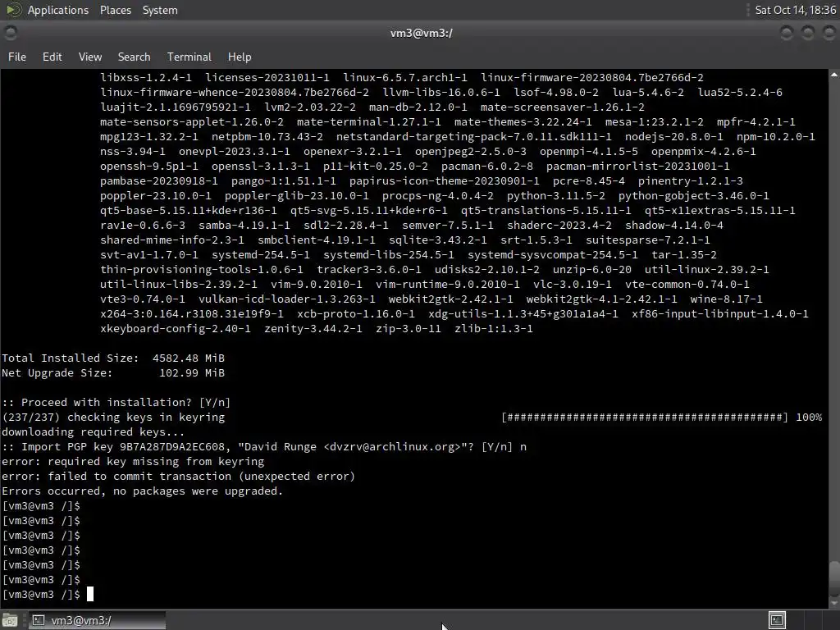This screenshot has width=840, height=630.
Task: Click the package name openssl-3.1.3-1
Action: point(260,166)
